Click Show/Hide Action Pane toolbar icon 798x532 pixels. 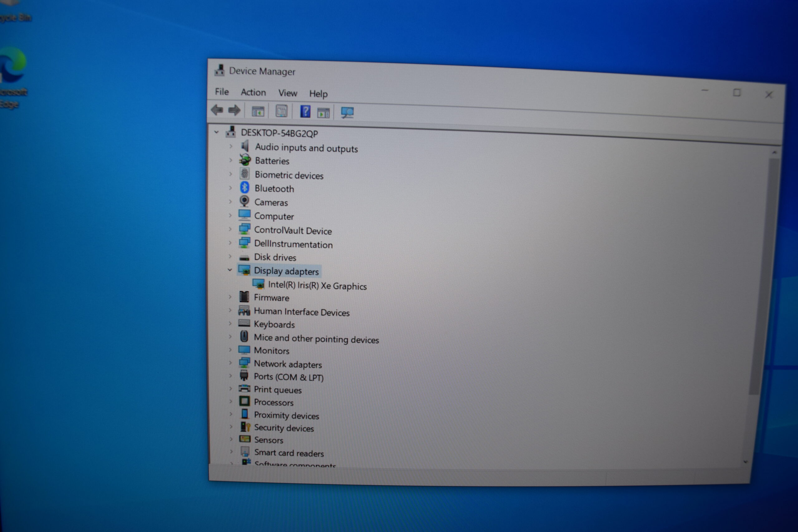click(x=323, y=113)
